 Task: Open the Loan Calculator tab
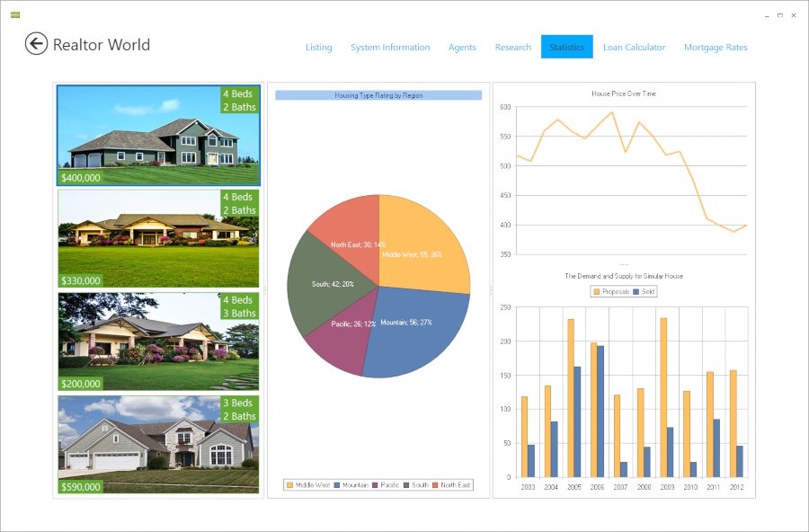click(634, 48)
